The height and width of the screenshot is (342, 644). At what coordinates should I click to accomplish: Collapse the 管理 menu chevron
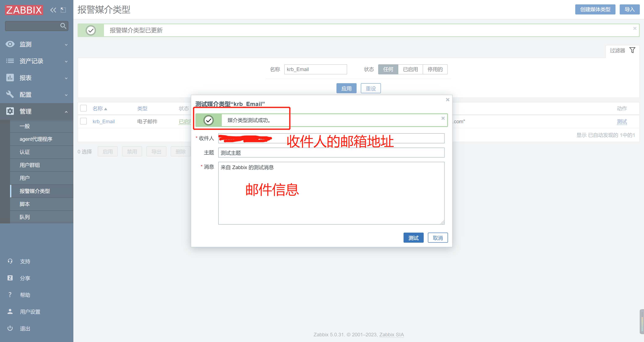[66, 112]
